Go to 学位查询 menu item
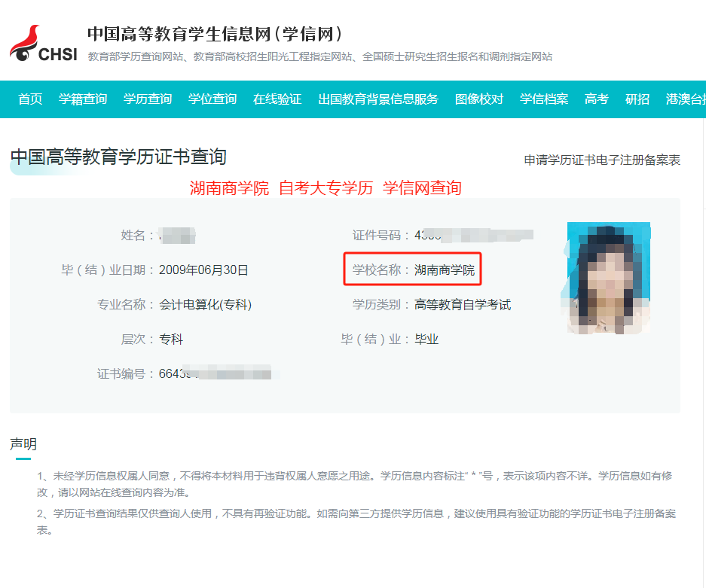This screenshot has height=588, width=706. (x=212, y=99)
